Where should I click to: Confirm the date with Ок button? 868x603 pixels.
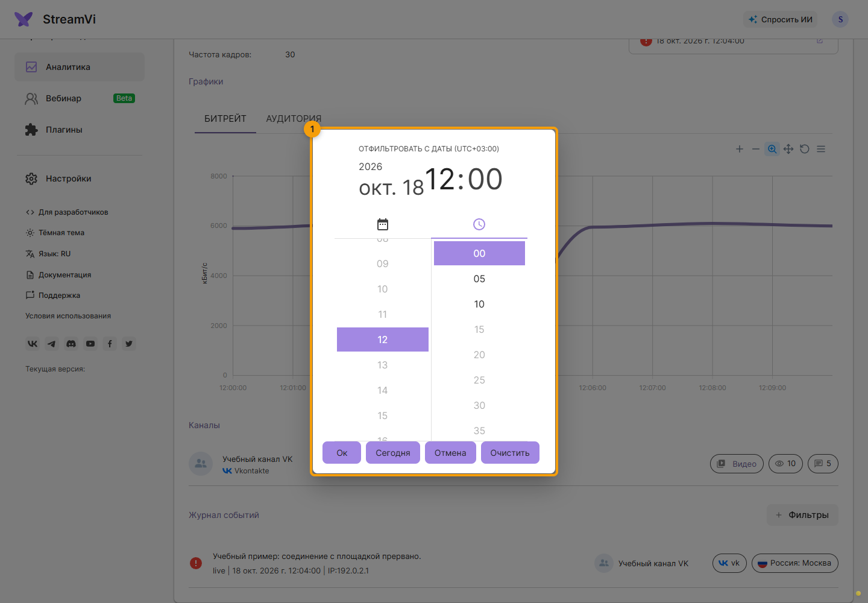point(342,453)
